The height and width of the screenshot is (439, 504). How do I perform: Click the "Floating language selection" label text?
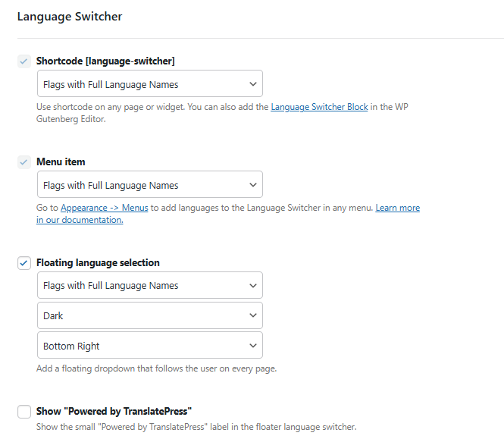98,263
